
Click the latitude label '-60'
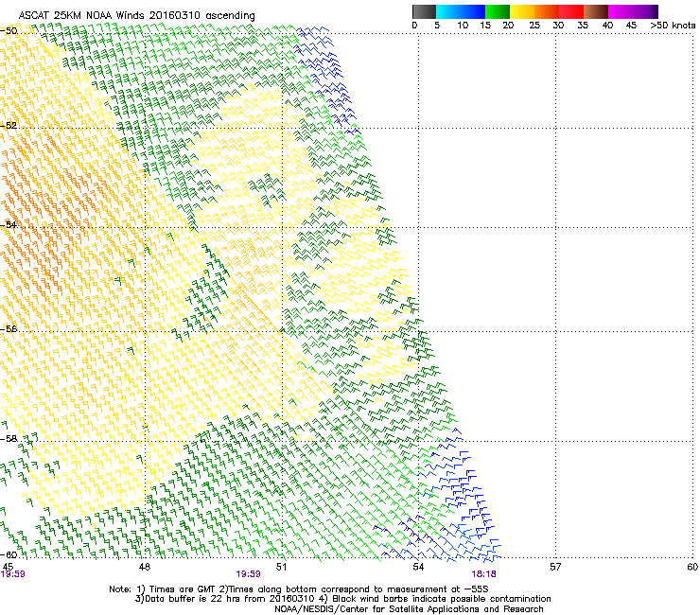click(x=9, y=555)
